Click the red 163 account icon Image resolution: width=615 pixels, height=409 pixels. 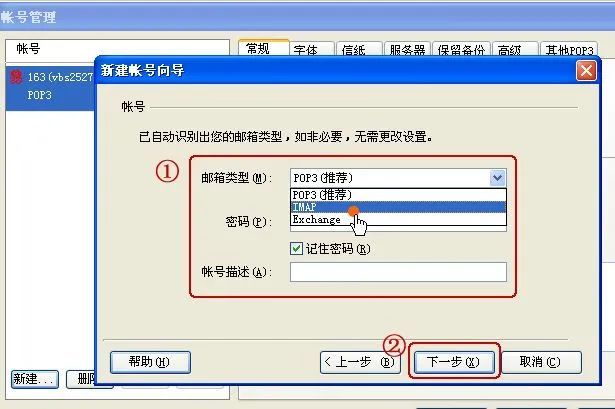16,76
